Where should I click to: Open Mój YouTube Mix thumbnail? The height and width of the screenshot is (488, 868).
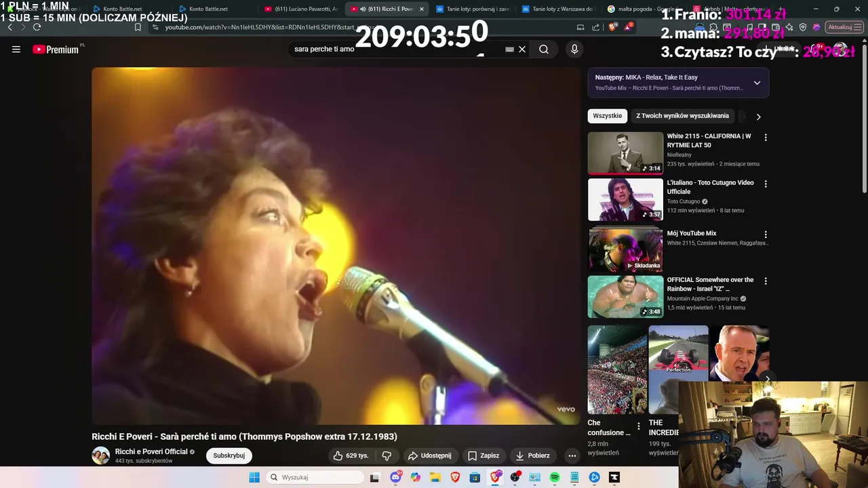625,249
